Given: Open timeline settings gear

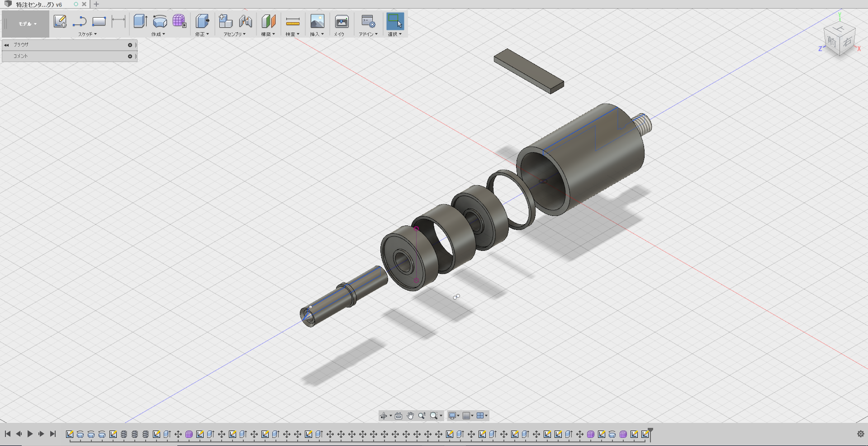Looking at the screenshot, I should [861, 434].
